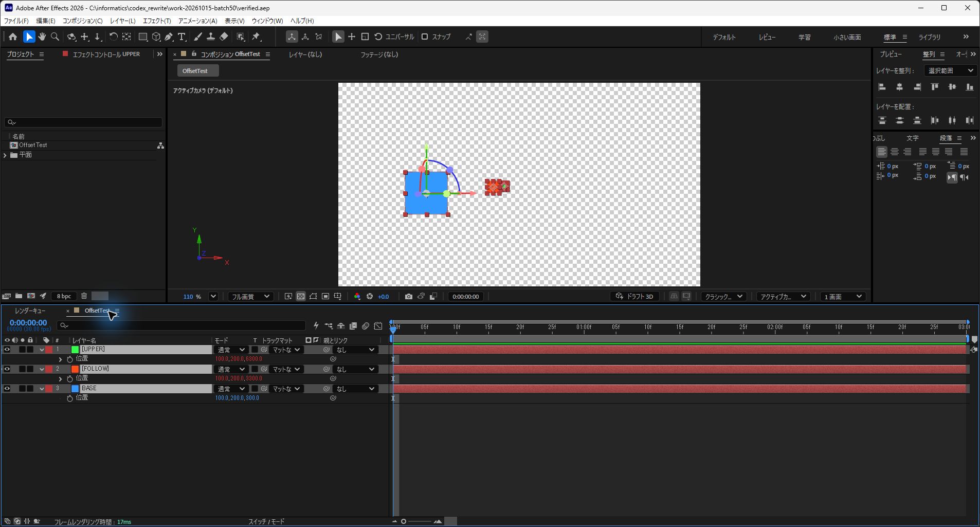
Task: Toggle visibility of the BASE layer
Action: (7, 389)
